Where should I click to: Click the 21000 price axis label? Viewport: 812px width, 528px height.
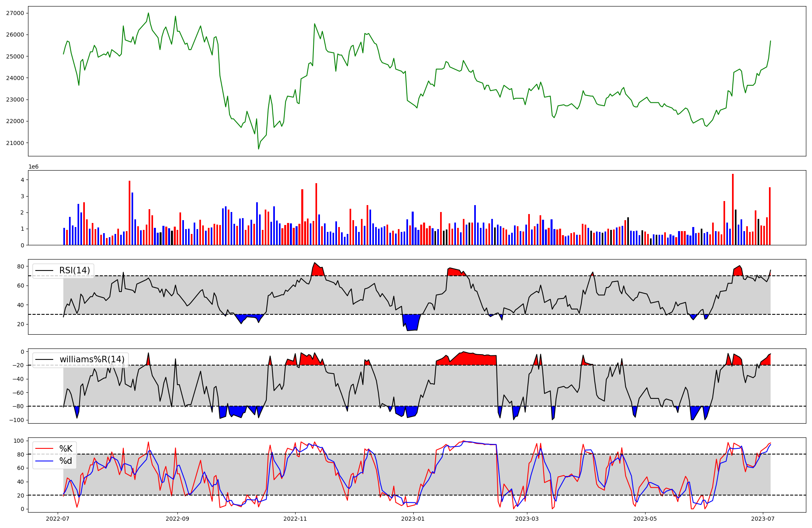[x=15, y=143]
